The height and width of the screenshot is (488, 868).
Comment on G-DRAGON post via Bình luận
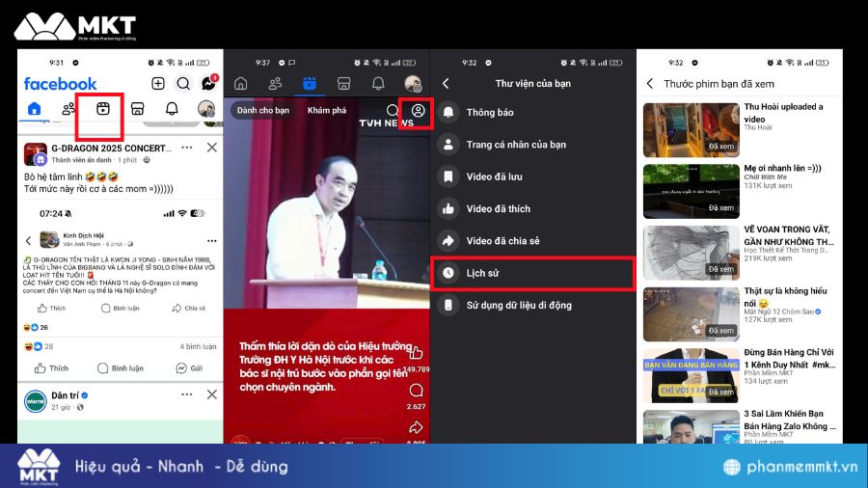point(121,368)
